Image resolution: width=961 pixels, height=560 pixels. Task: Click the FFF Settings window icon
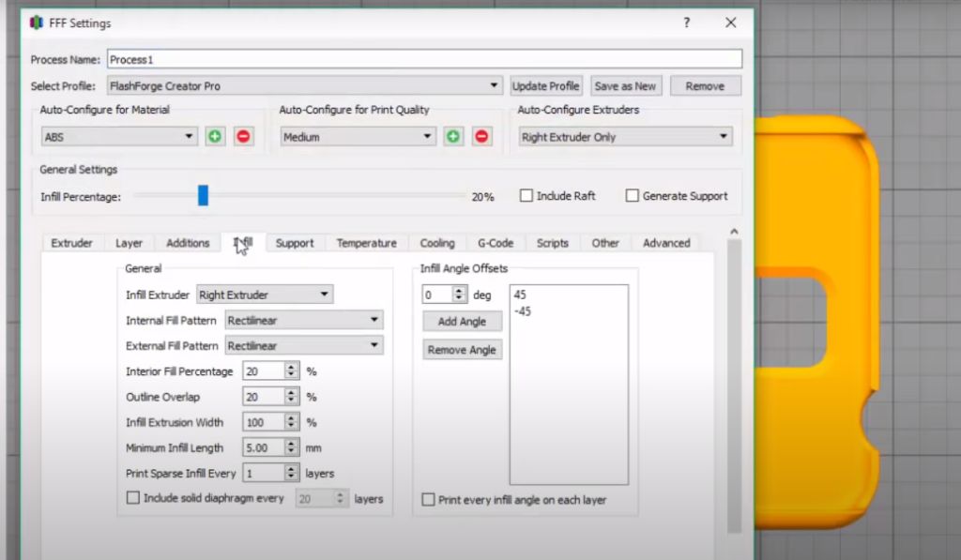point(38,23)
